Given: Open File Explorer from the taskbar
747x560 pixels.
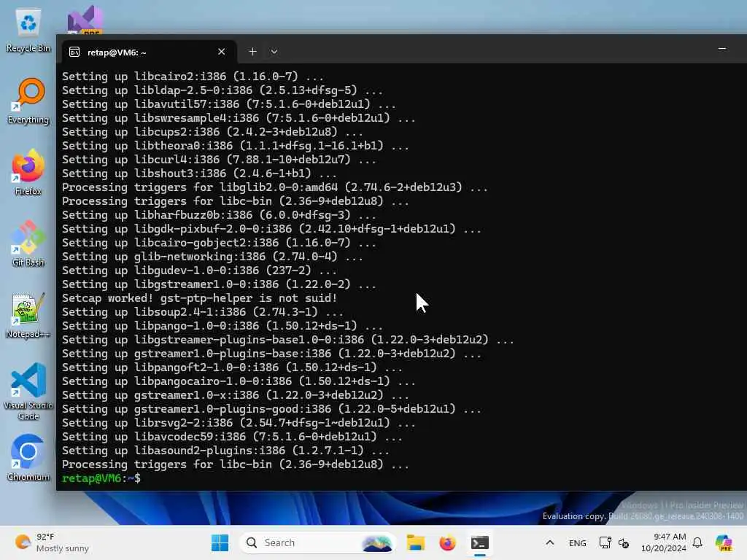Looking at the screenshot, I should tap(415, 542).
